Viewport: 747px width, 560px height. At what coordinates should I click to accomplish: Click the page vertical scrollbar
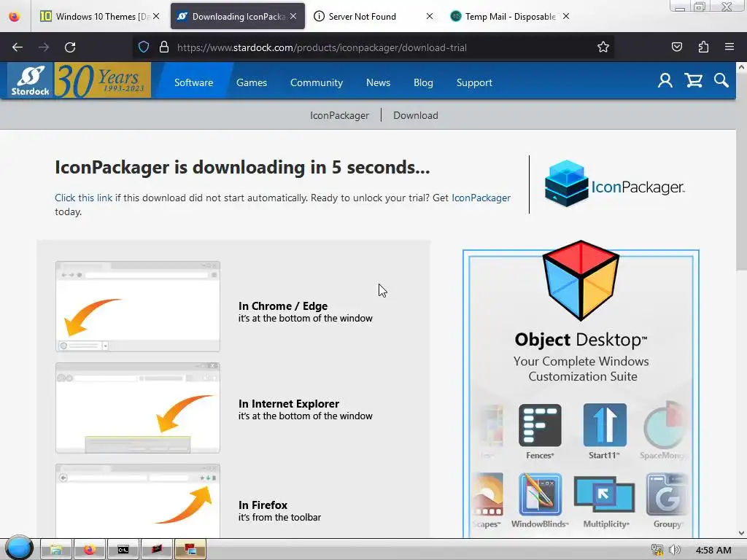(741, 171)
